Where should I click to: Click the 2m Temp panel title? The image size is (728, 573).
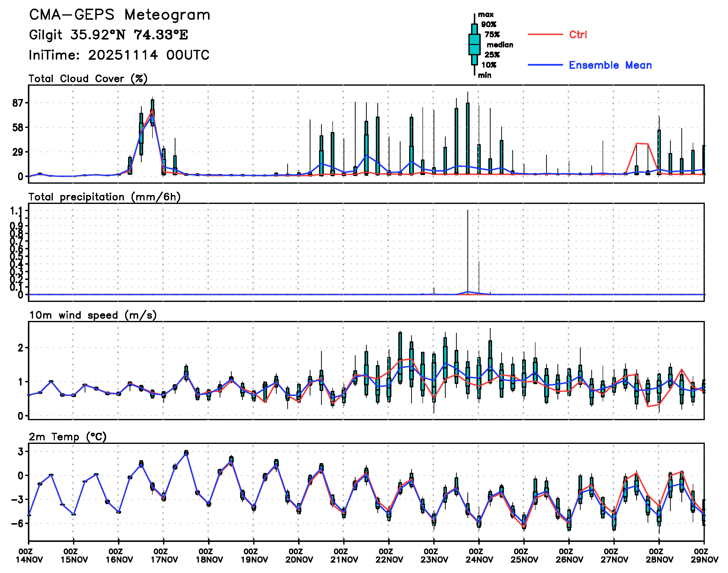tap(67, 437)
